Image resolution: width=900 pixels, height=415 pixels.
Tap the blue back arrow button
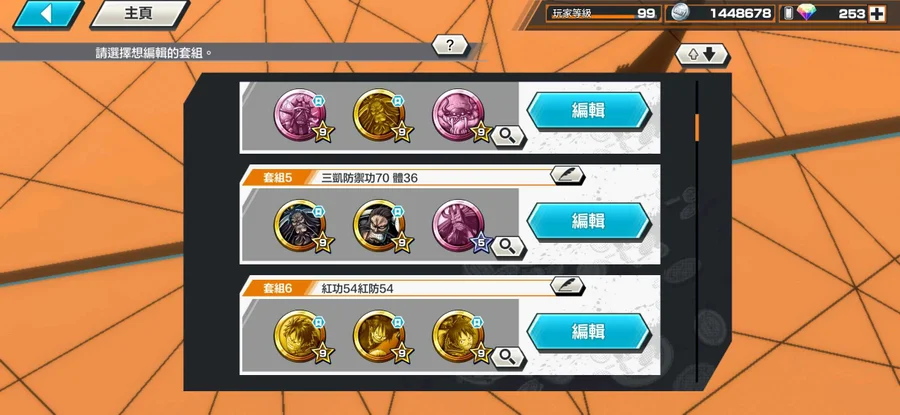pyautogui.click(x=48, y=14)
